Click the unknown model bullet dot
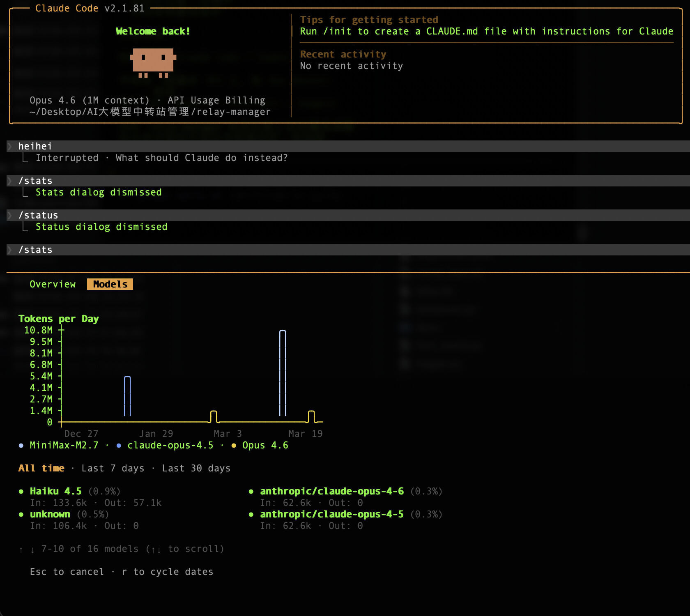Image resolution: width=690 pixels, height=616 pixels. (x=21, y=515)
